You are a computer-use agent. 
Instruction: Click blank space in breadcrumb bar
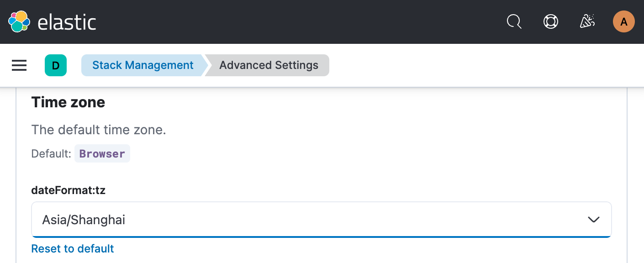point(484,65)
